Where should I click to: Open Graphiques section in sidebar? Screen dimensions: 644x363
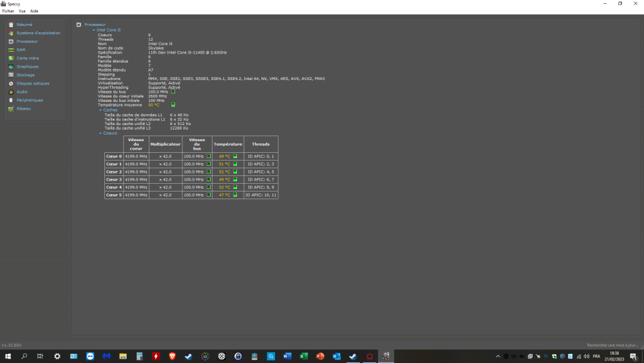point(28,66)
